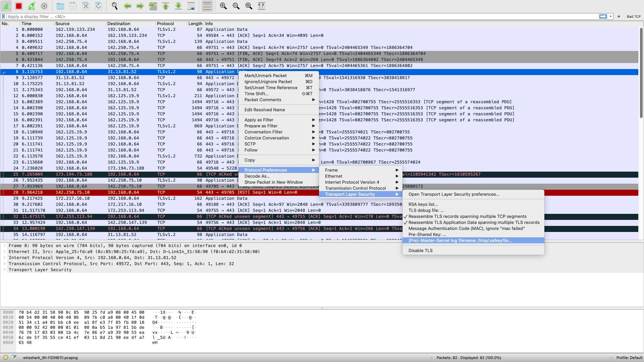The image size is (644, 362).
Task: Uncheck Reassemble TLS records spanning multiple TCP segments
Action: coord(467,217)
